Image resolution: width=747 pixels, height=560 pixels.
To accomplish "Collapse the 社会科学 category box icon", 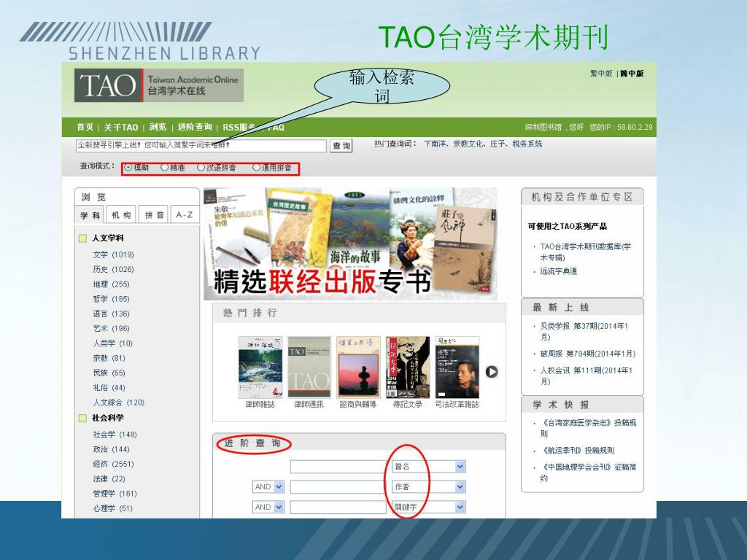I will click(x=83, y=418).
